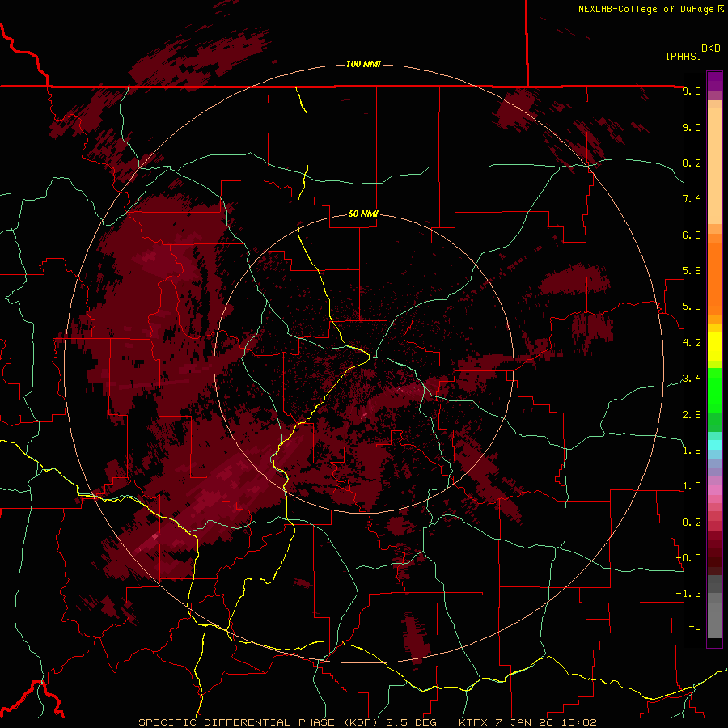
Task: Click the 9.8 legend value
Action: (x=692, y=91)
